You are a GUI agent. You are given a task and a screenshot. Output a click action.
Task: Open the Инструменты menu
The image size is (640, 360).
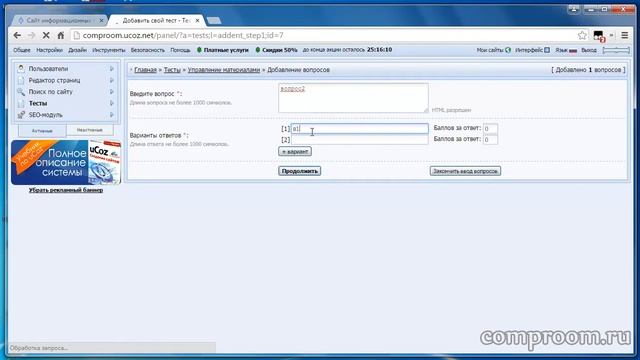coord(109,50)
